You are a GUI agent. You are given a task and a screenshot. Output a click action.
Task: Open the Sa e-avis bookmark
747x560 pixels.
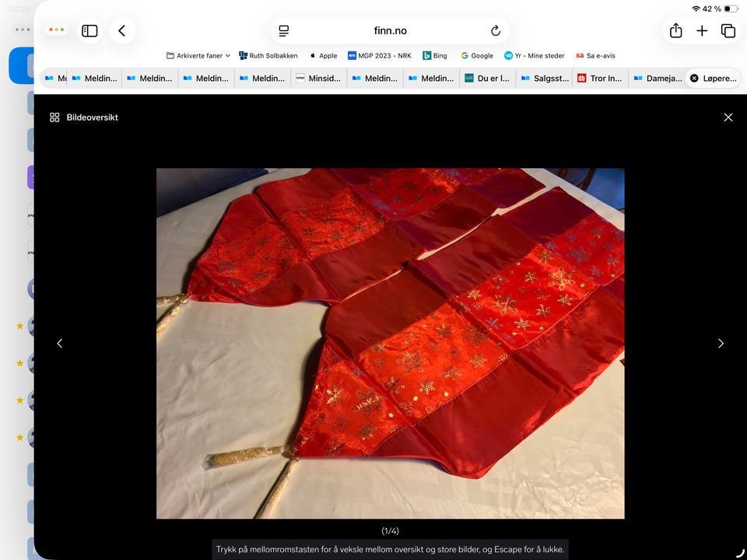click(x=595, y=56)
